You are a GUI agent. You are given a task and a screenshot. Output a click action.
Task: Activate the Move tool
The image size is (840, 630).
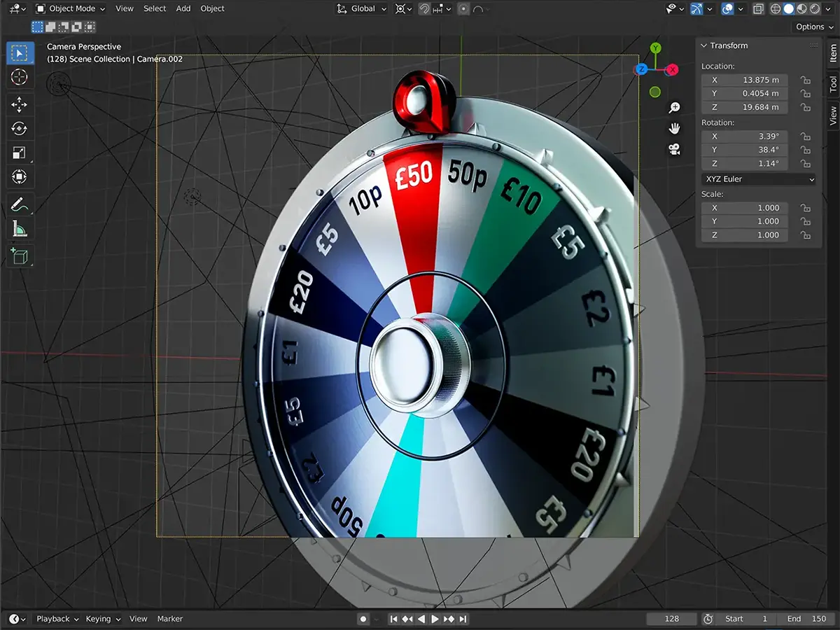19,105
